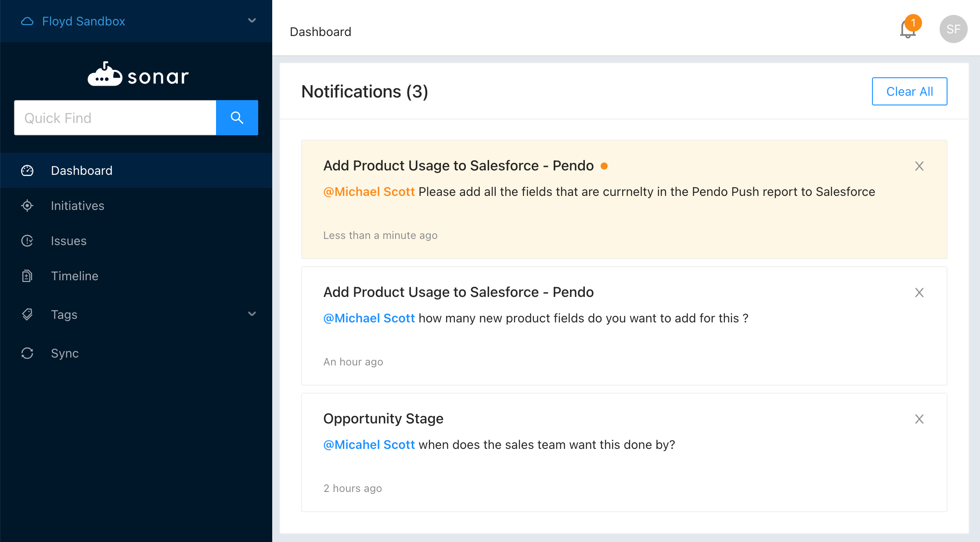Click text 'Please add all the fields' message
This screenshot has height=542, width=980.
[647, 192]
